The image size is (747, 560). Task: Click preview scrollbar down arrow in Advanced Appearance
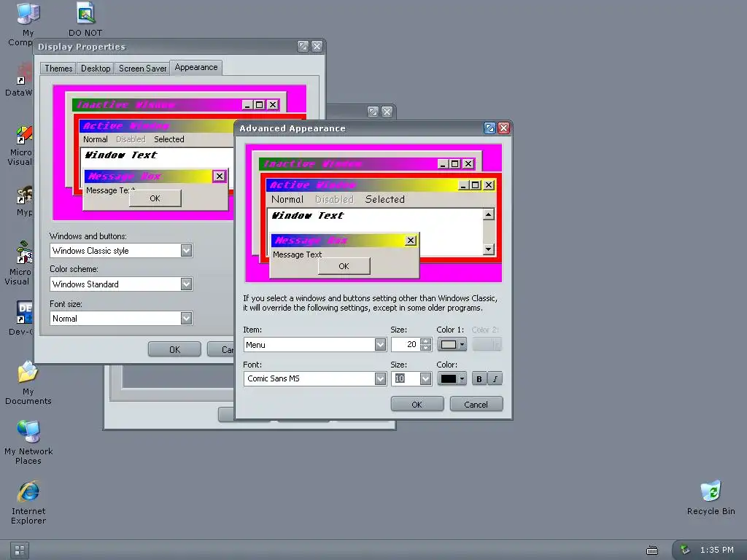pyautogui.click(x=488, y=249)
